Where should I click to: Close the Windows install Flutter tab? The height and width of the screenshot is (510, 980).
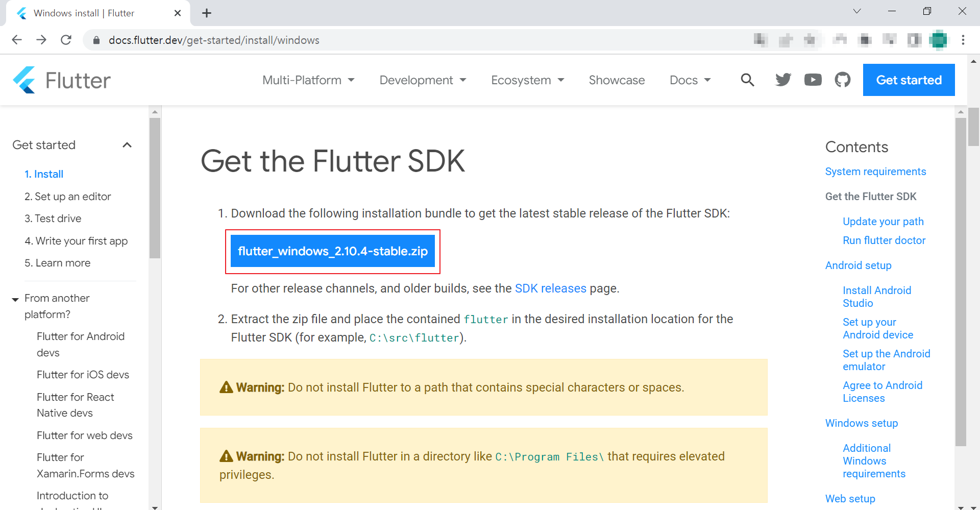coord(178,13)
